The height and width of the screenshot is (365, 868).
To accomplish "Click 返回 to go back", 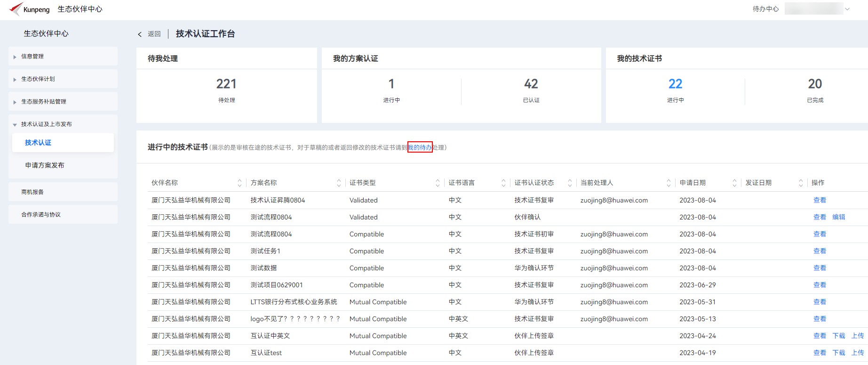I will coord(154,34).
